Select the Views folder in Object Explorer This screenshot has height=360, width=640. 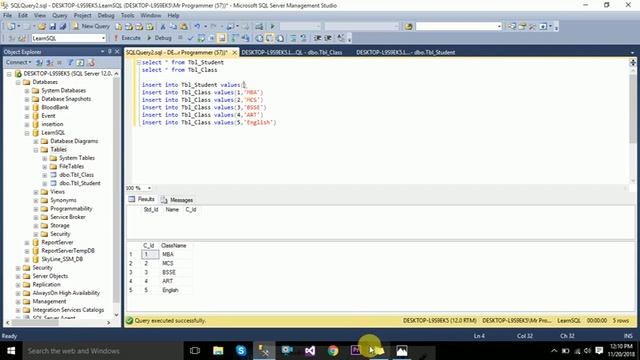point(57,191)
